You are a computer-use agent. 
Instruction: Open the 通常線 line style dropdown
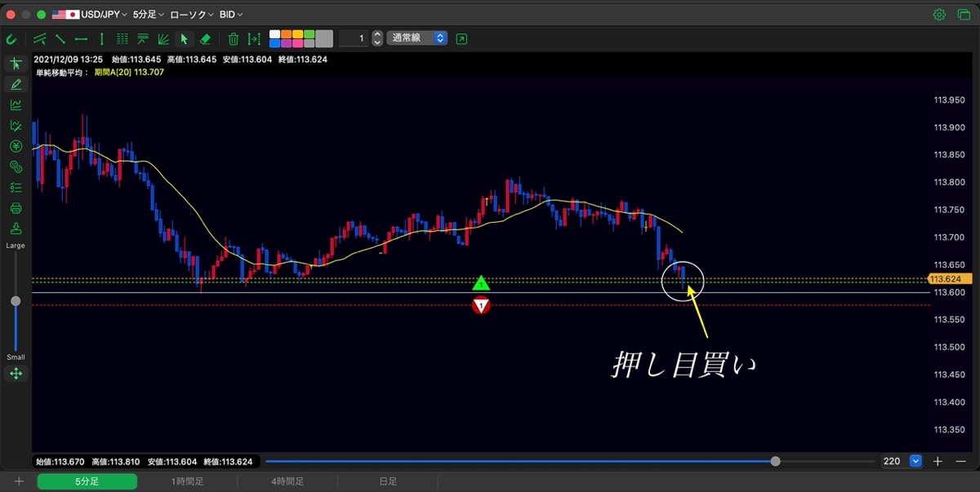tap(417, 38)
